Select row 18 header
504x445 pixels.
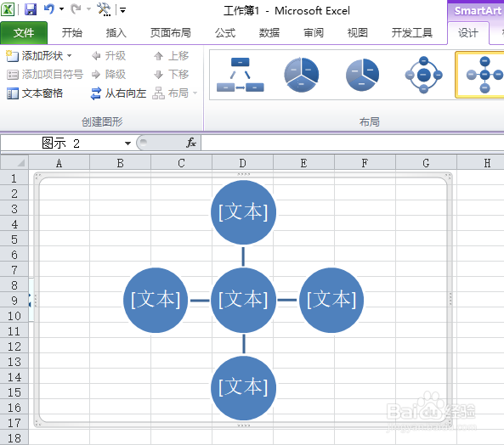pyautogui.click(x=14, y=438)
